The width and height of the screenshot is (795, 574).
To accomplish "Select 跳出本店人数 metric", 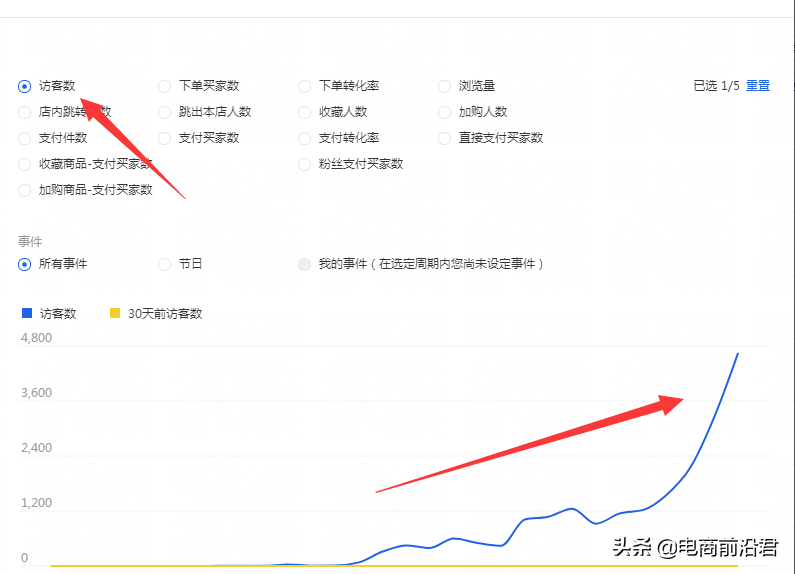I will click(x=164, y=112).
